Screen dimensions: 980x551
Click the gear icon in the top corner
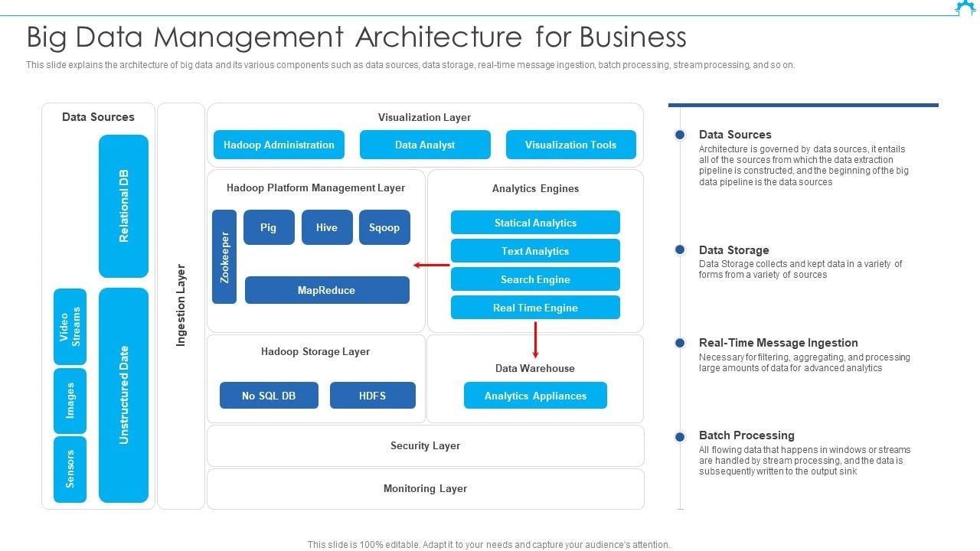pyautogui.click(x=966, y=8)
